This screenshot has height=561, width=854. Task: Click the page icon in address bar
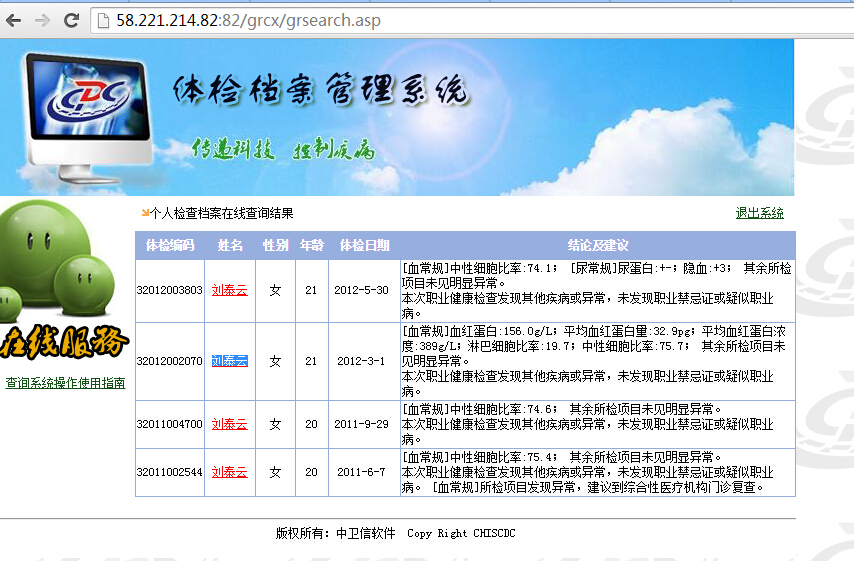tap(103, 21)
